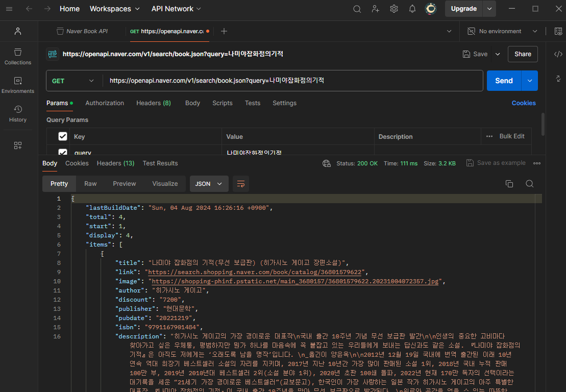Open the Tests tab

tap(252, 103)
